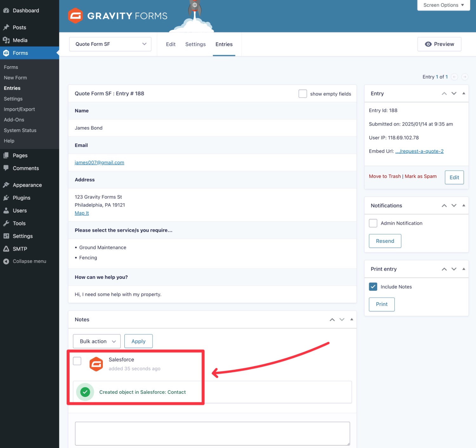Switch to the form Settings tab
The image size is (476, 448).
coord(195,44)
